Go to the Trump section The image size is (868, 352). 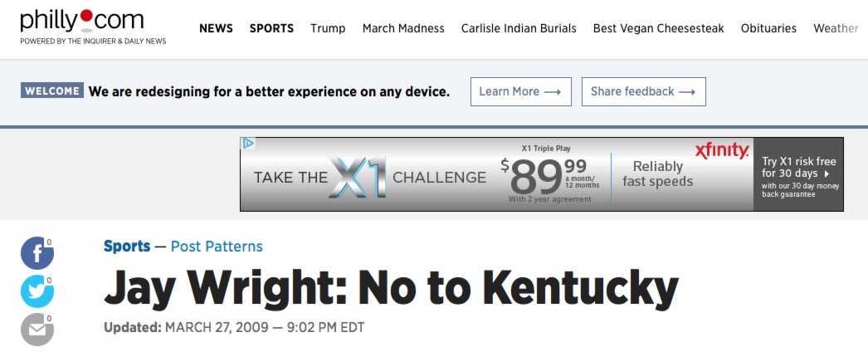pyautogui.click(x=328, y=28)
